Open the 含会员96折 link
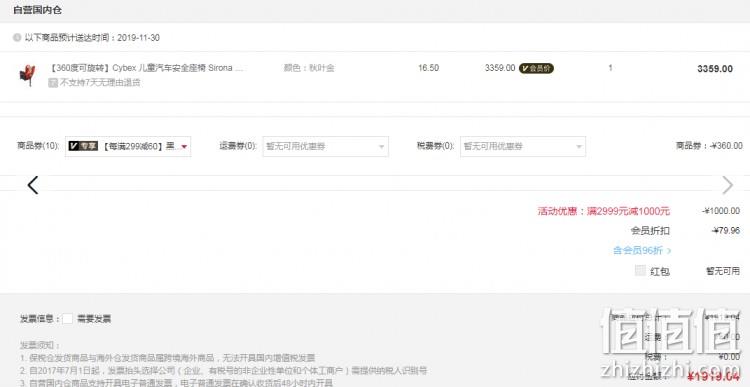 [642, 250]
